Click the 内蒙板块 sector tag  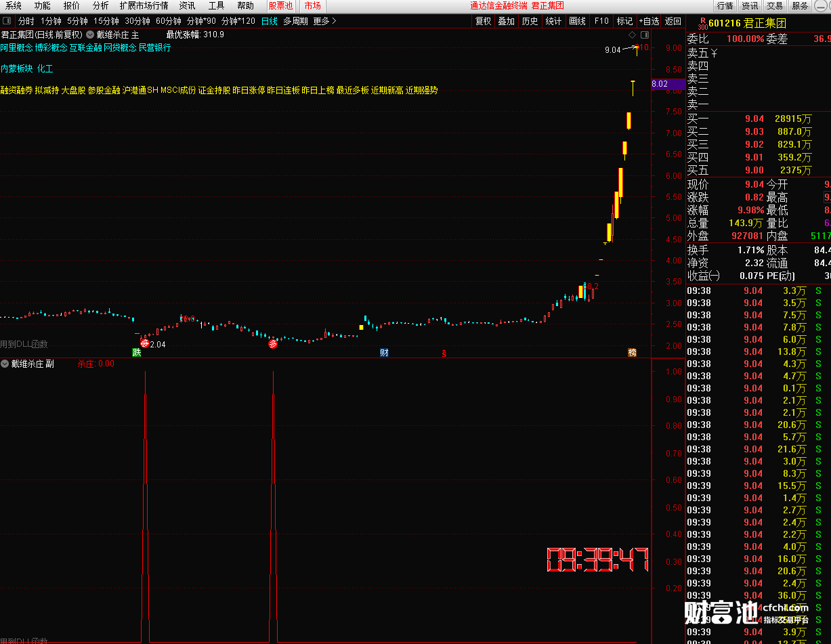click(x=16, y=68)
